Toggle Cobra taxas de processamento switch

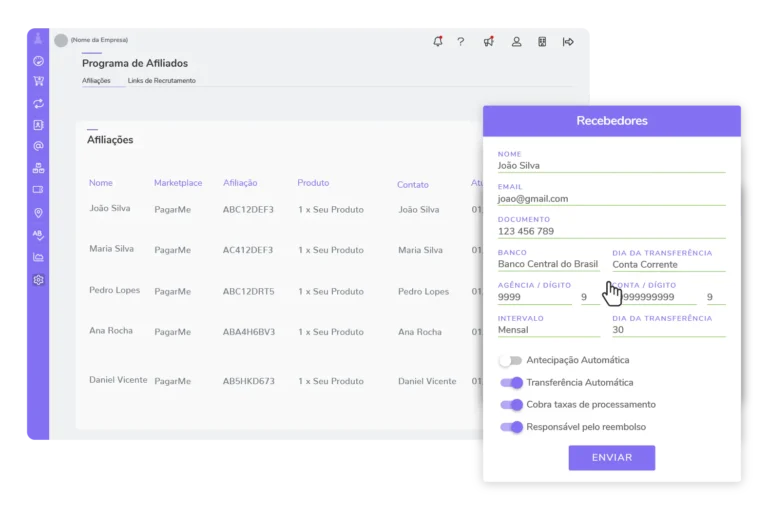(x=511, y=405)
